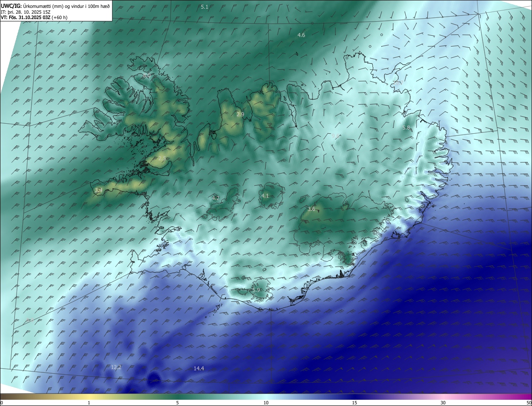The image size is (532, 406).
Task: Select the 4.1 value on Hofsjökull glacier
Action: tap(265, 196)
